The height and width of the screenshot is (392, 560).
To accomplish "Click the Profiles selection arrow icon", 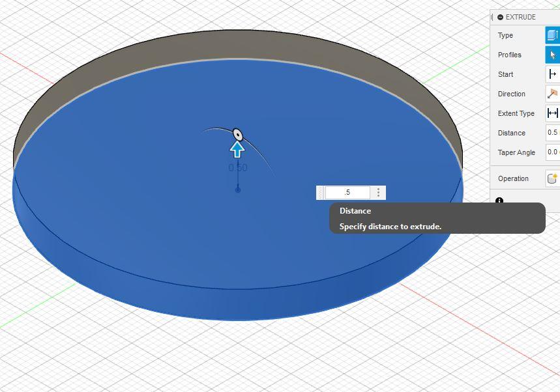I will pos(553,55).
